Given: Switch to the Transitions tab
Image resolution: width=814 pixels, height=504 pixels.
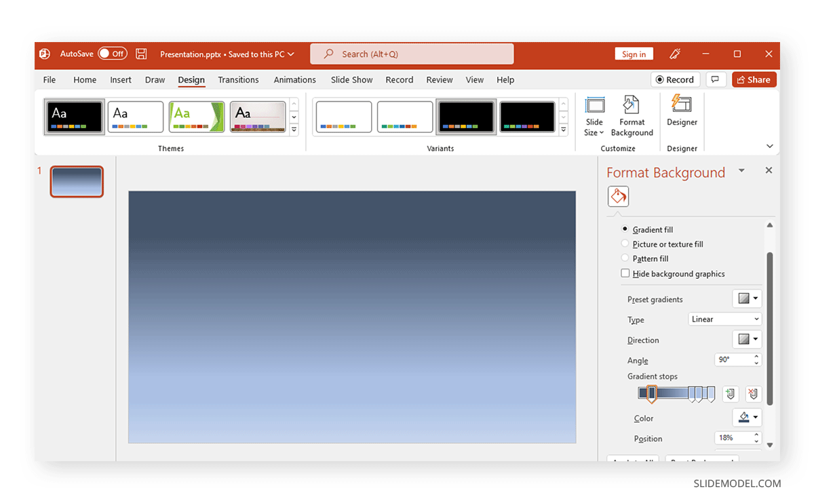Looking at the screenshot, I should tap(238, 79).
